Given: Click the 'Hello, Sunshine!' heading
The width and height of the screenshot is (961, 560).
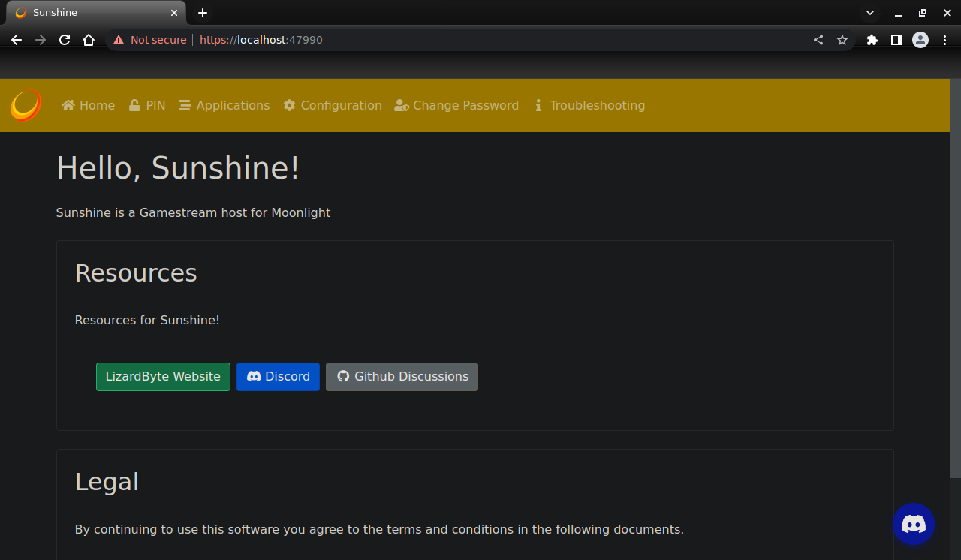Looking at the screenshot, I should click(x=178, y=167).
